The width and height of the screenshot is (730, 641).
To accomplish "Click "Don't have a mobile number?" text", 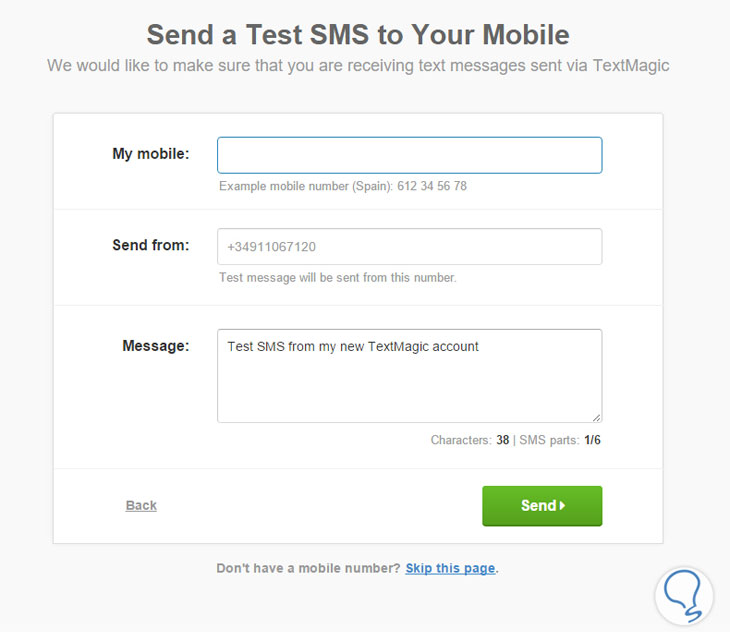I will (x=308, y=568).
